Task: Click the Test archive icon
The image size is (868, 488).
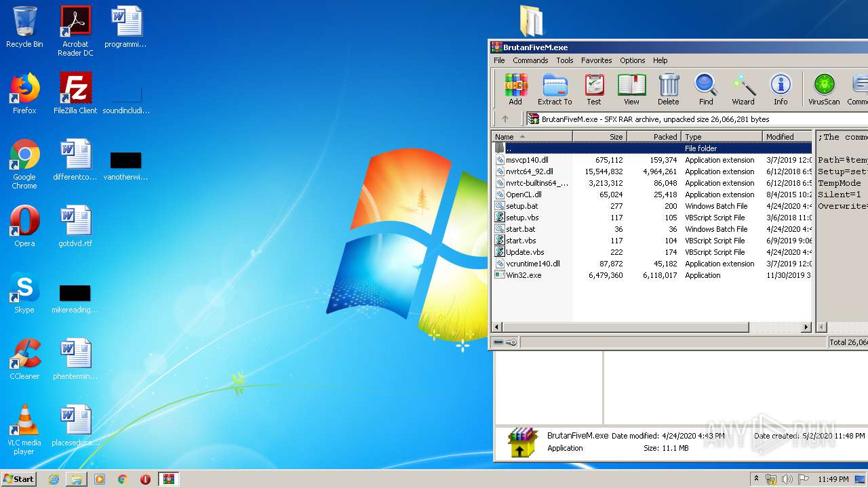Action: pyautogui.click(x=594, y=89)
